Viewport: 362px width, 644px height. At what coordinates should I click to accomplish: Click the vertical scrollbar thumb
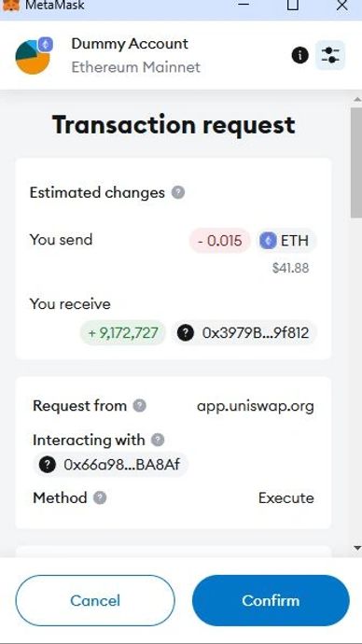[356, 162]
